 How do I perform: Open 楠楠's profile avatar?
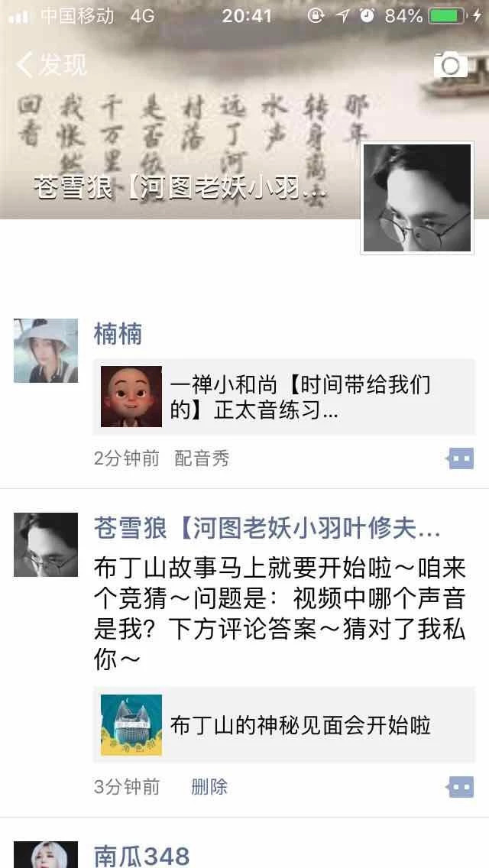tap(46, 351)
